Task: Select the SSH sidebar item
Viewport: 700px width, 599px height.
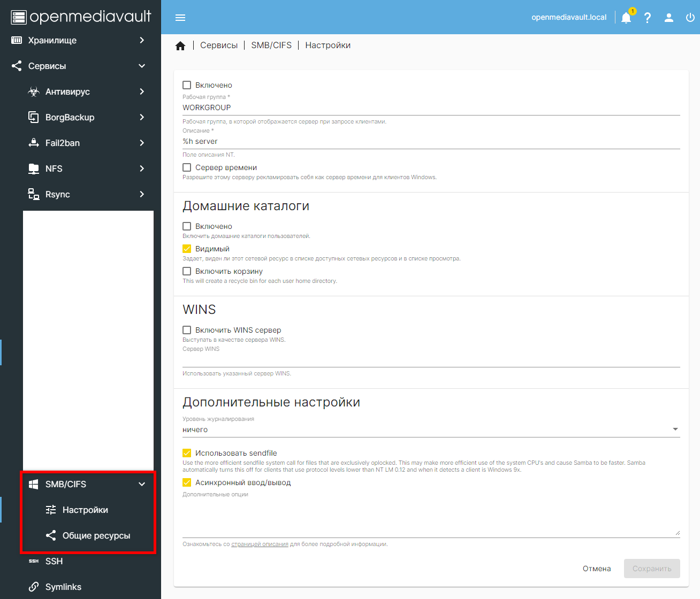Action: [x=54, y=561]
